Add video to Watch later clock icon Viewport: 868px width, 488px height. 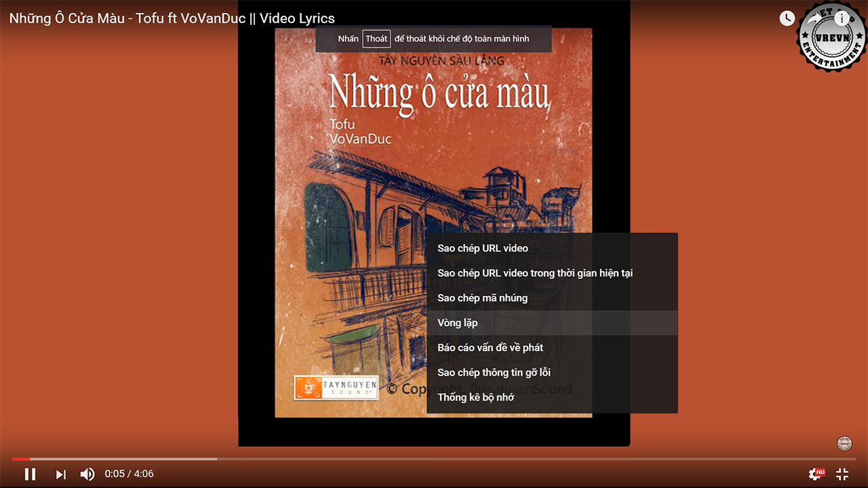(787, 18)
